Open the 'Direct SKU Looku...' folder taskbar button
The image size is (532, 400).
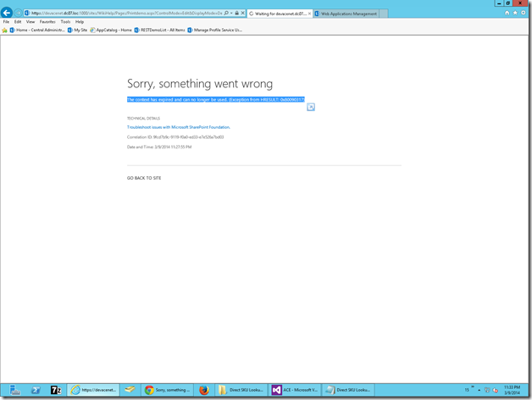coord(241,390)
